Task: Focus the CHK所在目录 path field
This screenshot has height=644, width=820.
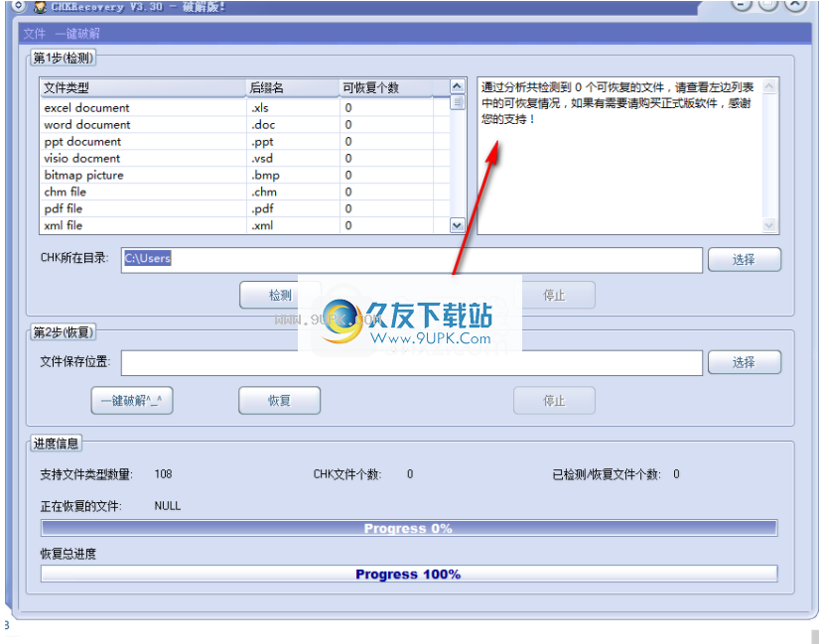Action: pyautogui.click(x=412, y=260)
